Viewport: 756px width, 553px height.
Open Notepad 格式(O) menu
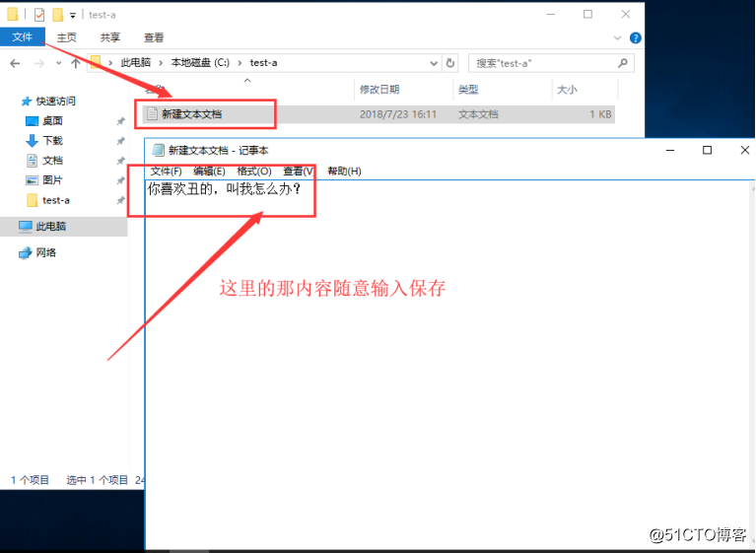coord(254,172)
